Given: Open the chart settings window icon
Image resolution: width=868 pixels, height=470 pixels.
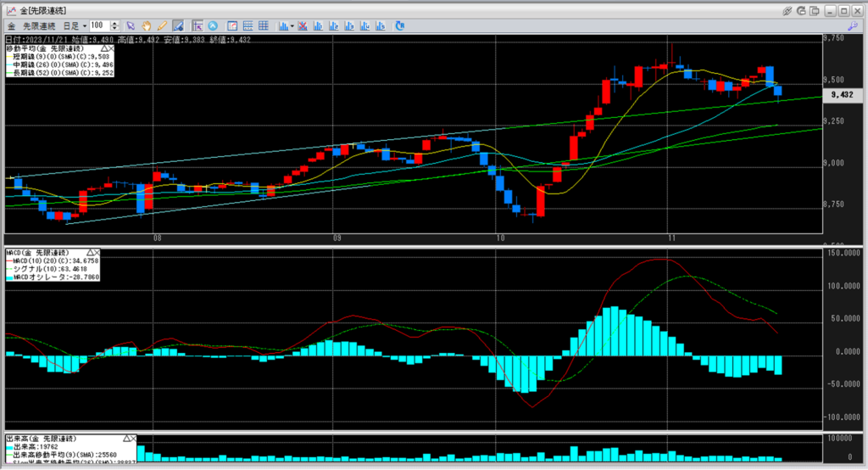Looking at the screenshot, I should (x=232, y=26).
